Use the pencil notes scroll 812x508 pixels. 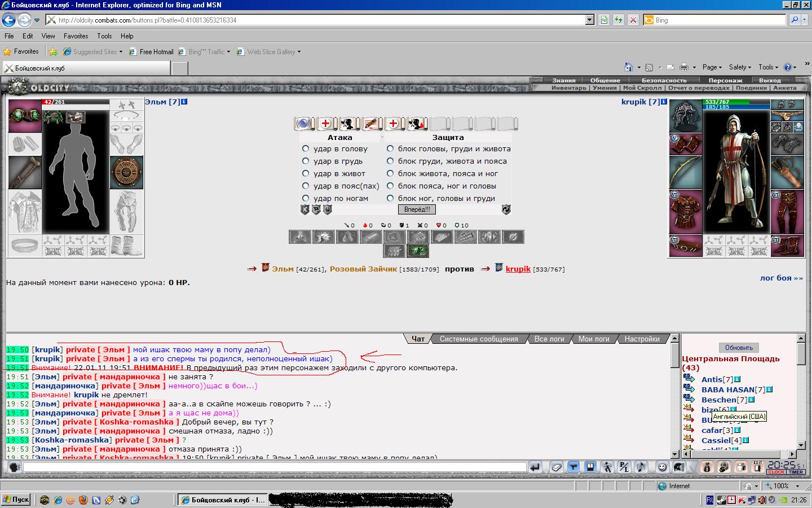(372, 124)
